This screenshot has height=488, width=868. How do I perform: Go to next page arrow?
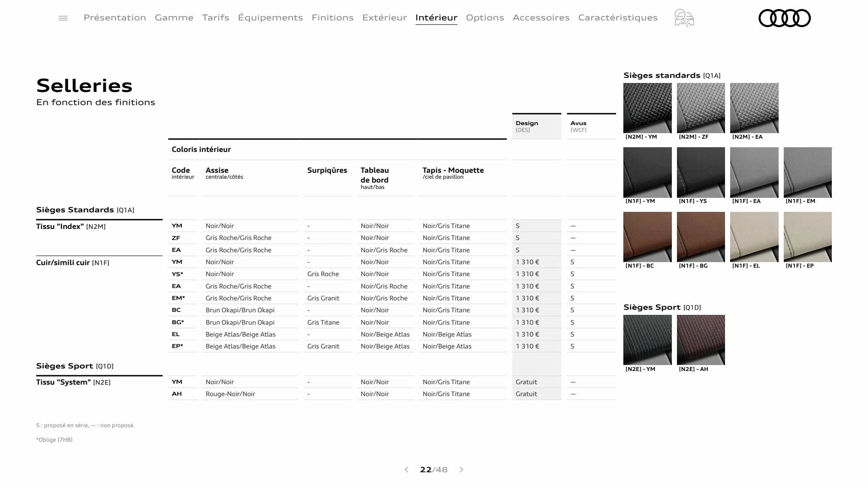(x=462, y=470)
